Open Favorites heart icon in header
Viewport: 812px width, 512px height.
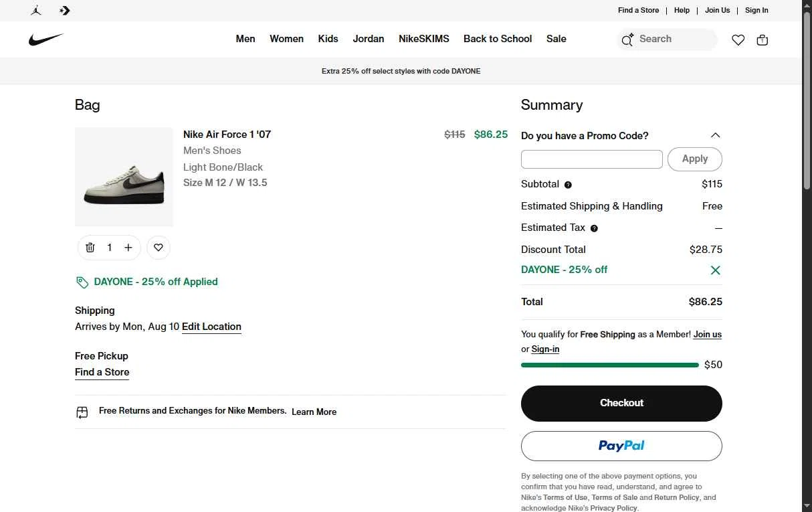click(738, 40)
